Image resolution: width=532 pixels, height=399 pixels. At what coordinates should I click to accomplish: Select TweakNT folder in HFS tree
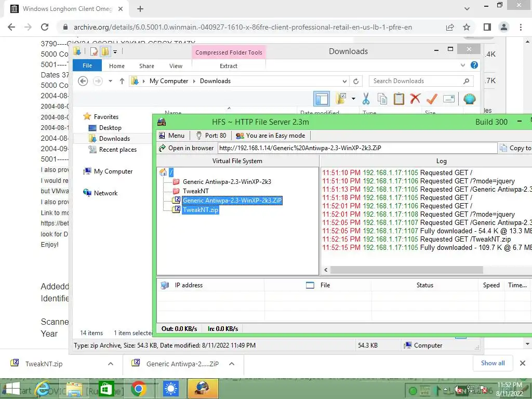196,191
